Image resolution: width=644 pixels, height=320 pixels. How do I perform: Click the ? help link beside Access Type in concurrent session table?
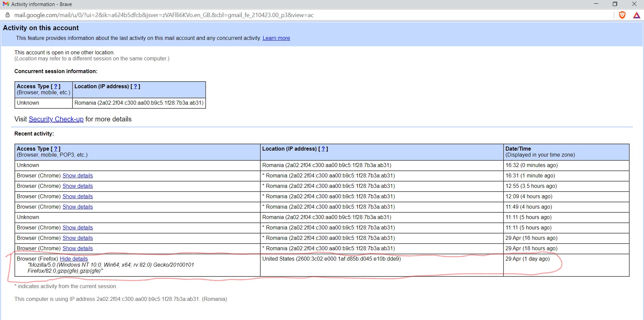point(56,87)
